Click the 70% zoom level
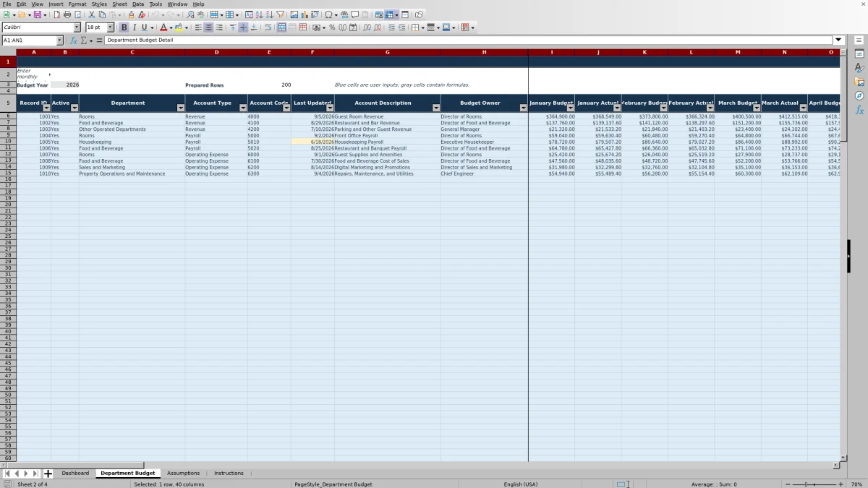Screen dimensions: 868x488 pyautogui.click(x=856, y=484)
